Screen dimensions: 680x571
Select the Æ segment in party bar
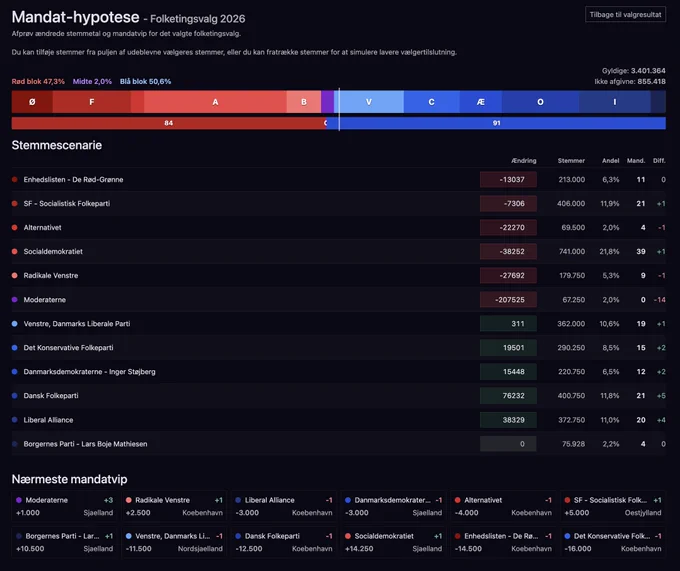point(481,102)
